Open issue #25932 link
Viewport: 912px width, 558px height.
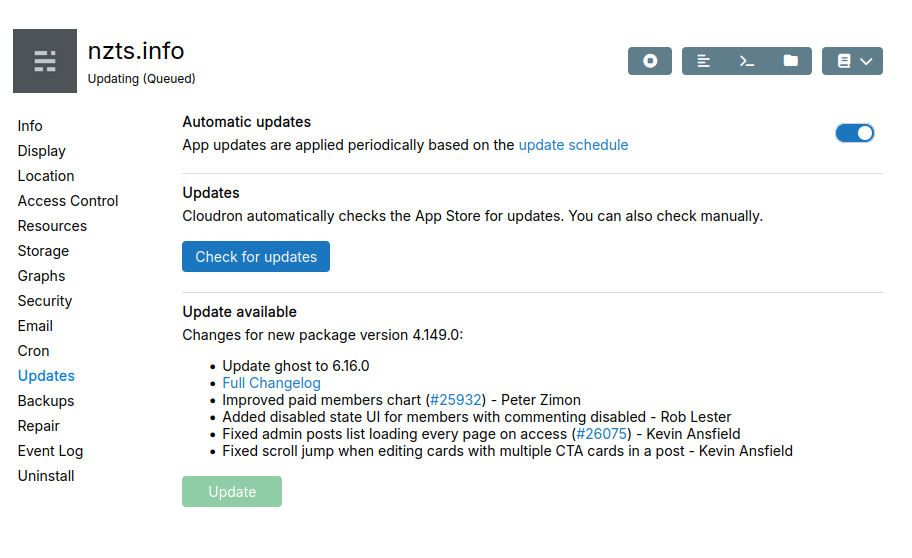(x=455, y=400)
